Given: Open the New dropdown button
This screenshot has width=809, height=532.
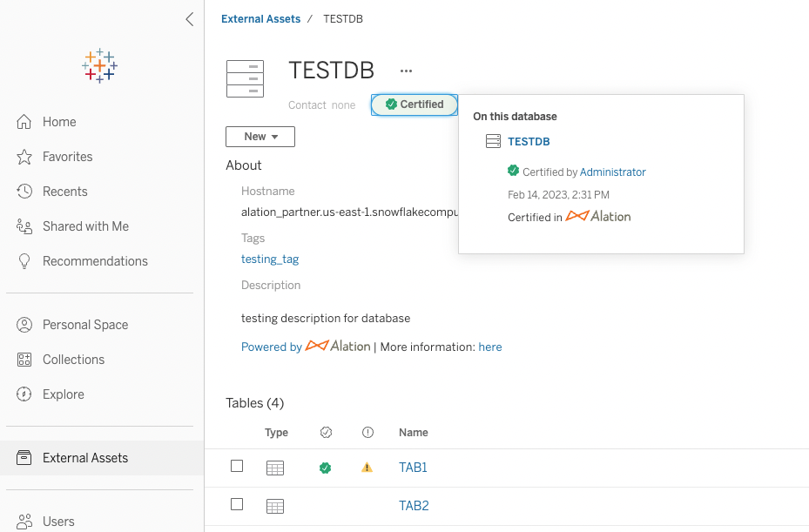Looking at the screenshot, I should [260, 137].
